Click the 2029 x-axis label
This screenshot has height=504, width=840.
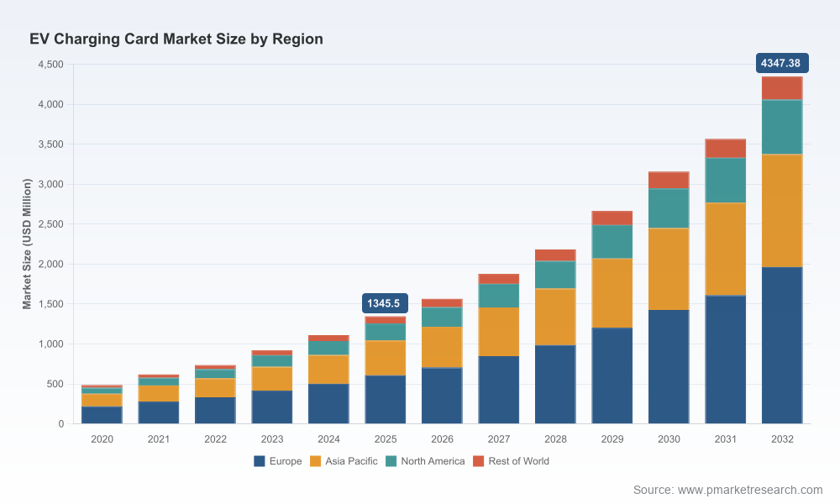point(612,439)
